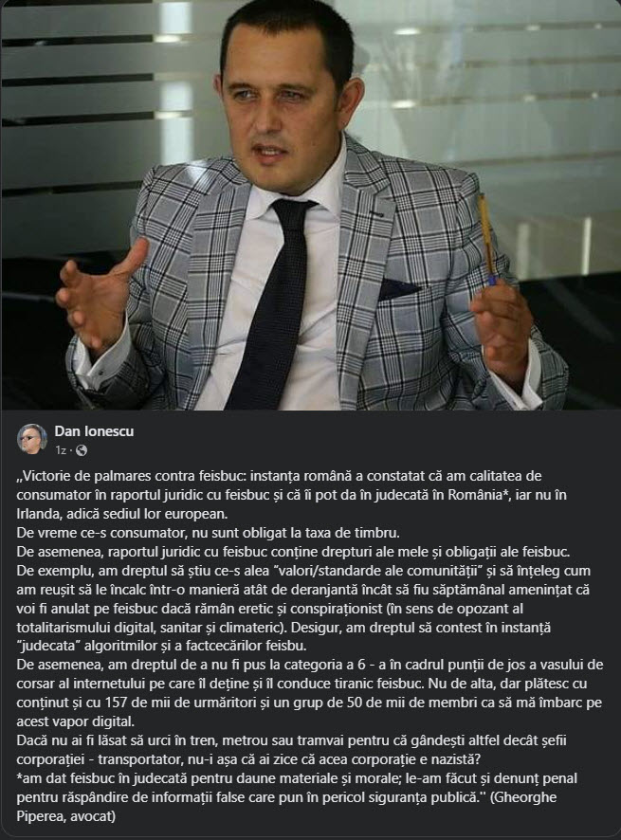
Task: Click the pen held in the man's hand
Action: click(x=487, y=240)
